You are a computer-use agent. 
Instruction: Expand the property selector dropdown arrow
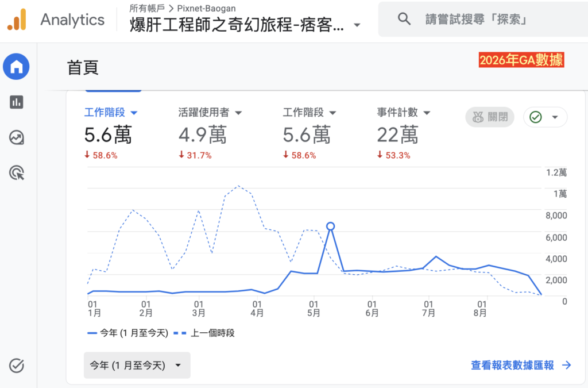click(x=357, y=25)
